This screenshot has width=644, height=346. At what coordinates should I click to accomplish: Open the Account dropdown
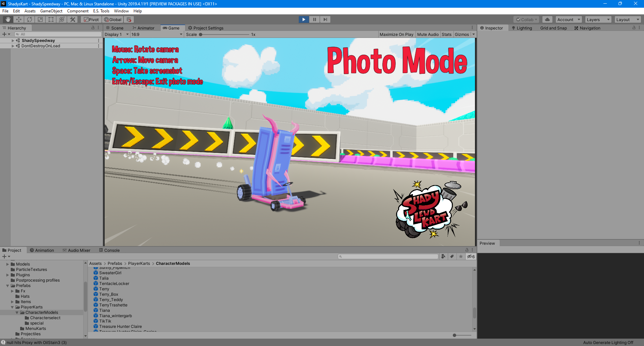(569, 19)
